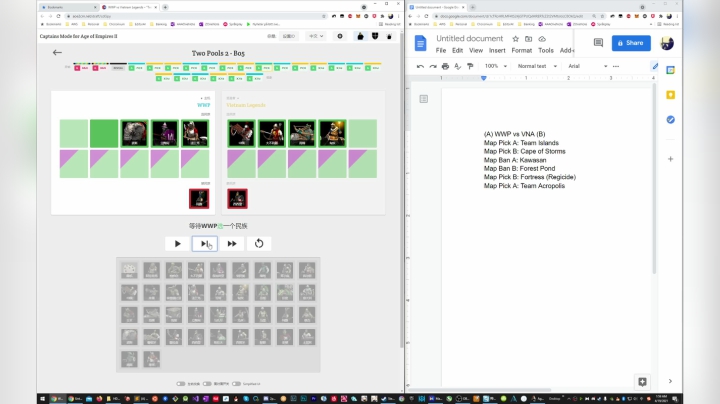Select the highlighted first icon at header far right
Screen dimensions: 720x404
[360, 36]
